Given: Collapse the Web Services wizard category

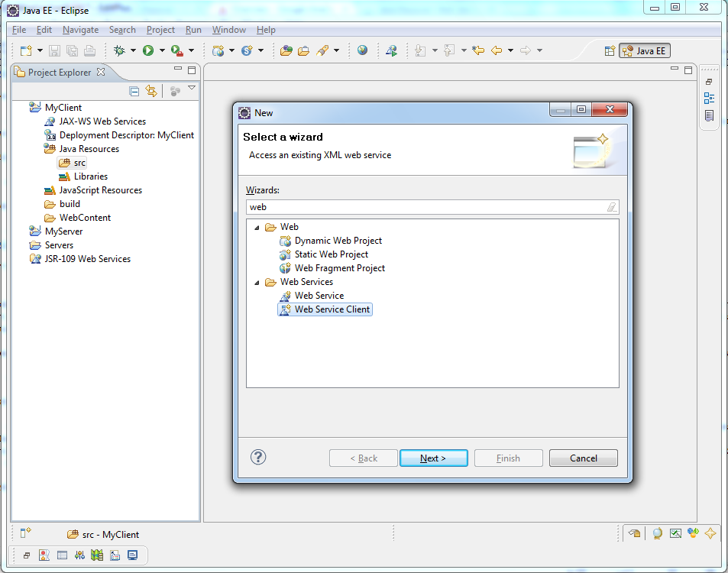Looking at the screenshot, I should (257, 282).
